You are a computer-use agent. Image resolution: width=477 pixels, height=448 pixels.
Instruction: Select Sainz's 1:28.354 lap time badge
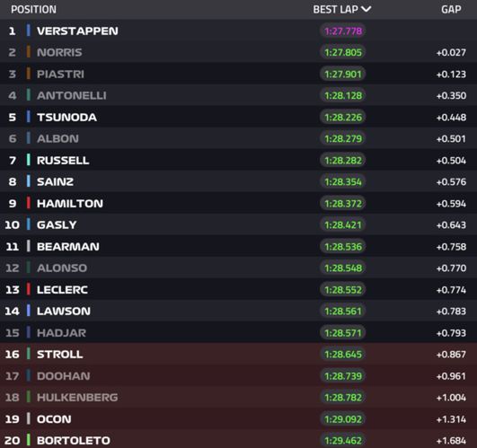(x=343, y=181)
